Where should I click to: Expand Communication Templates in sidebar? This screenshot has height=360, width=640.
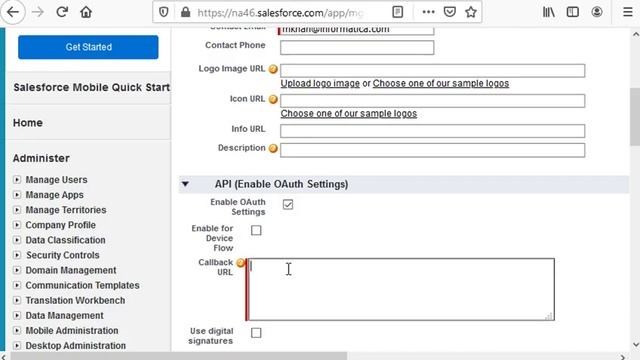[x=17, y=285]
